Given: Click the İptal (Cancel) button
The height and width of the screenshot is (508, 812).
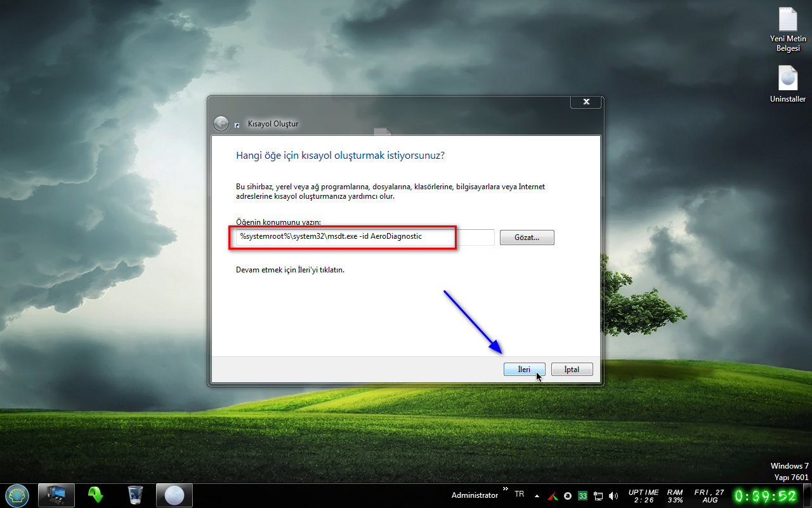Looking at the screenshot, I should 572,369.
